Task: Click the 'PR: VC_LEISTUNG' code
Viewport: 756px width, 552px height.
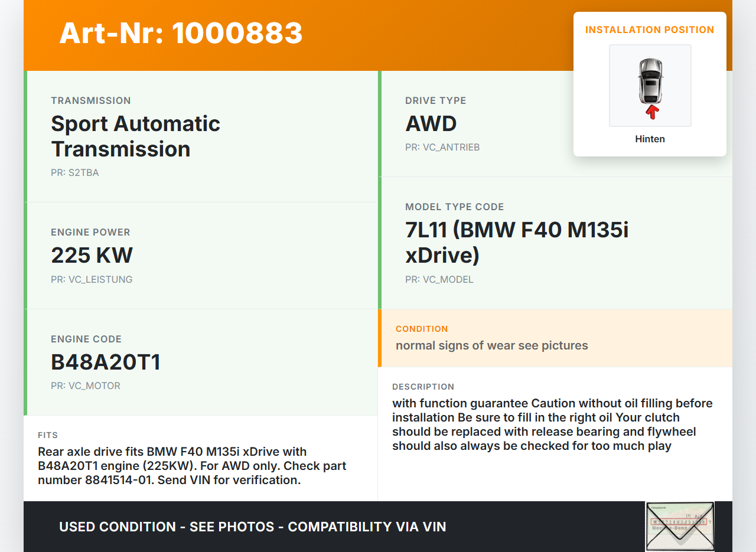Action: pyautogui.click(x=92, y=279)
